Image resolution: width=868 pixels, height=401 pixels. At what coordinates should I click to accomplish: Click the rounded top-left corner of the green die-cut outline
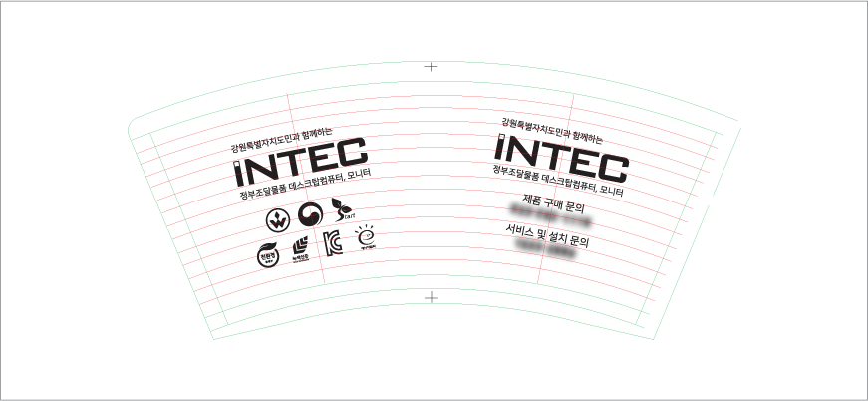pos(132,123)
